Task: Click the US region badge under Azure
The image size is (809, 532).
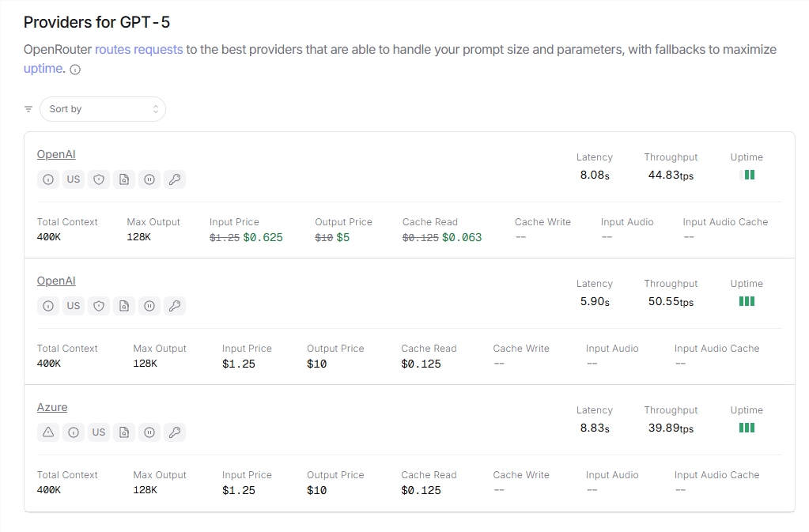Action: (99, 432)
